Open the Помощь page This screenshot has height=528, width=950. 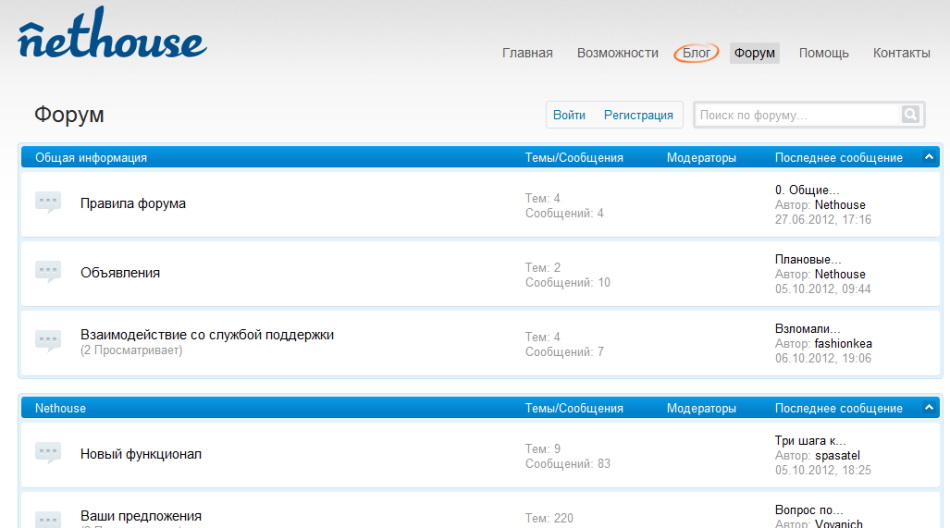823,53
